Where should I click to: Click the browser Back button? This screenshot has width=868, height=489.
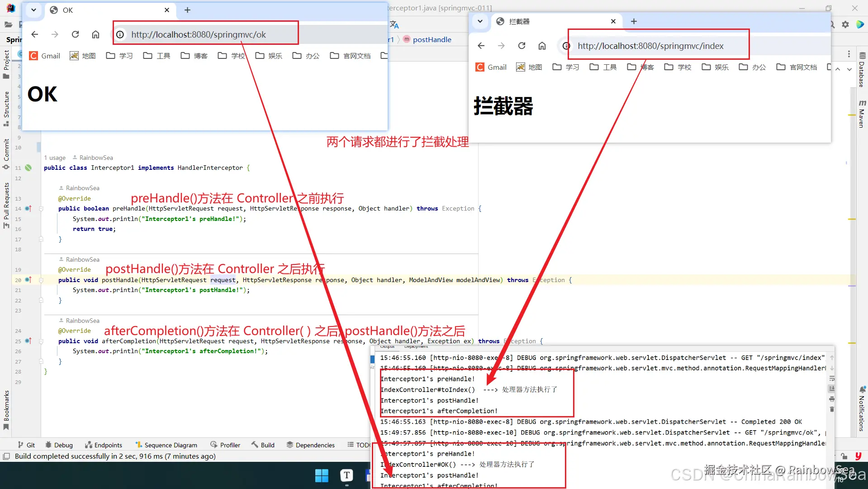tap(34, 34)
